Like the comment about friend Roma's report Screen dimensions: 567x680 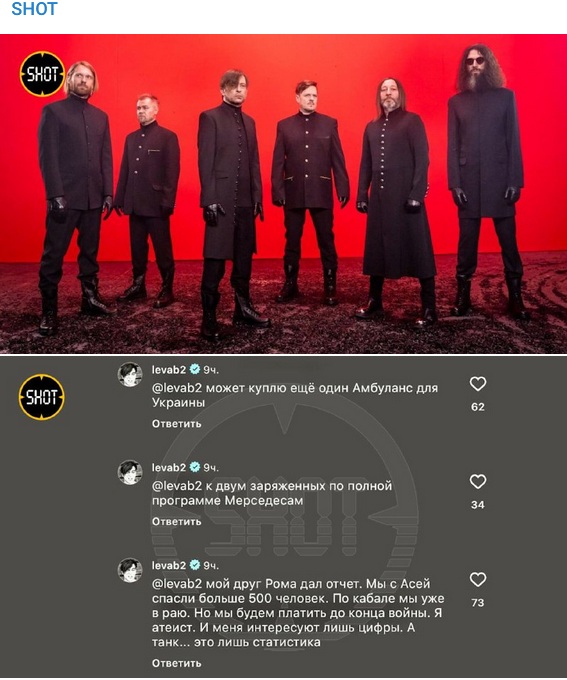478,579
